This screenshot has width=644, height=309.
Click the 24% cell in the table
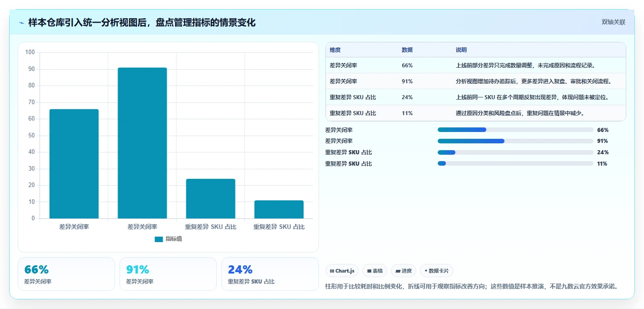coord(407,97)
